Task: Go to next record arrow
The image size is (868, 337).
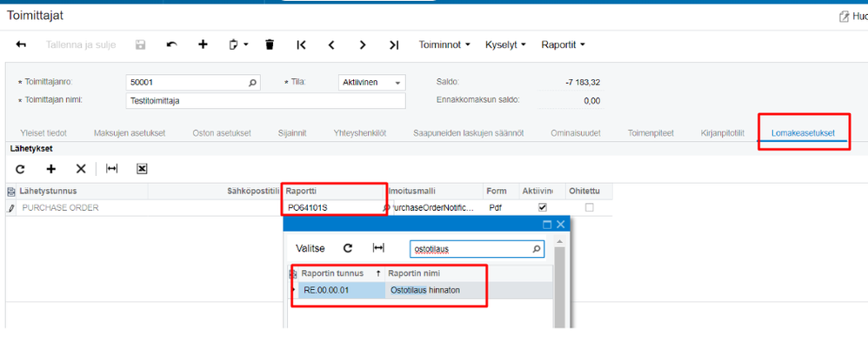Action: coord(363,45)
